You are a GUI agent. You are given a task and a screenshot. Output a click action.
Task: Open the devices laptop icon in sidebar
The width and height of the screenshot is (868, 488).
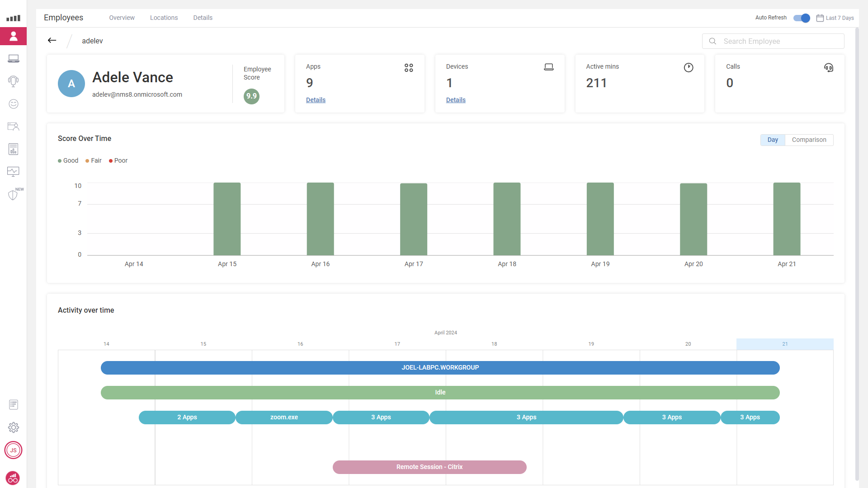tap(14, 59)
